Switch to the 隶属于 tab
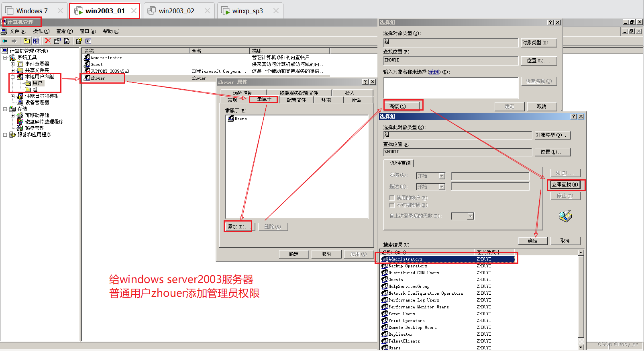The width and height of the screenshot is (644, 351). [264, 100]
